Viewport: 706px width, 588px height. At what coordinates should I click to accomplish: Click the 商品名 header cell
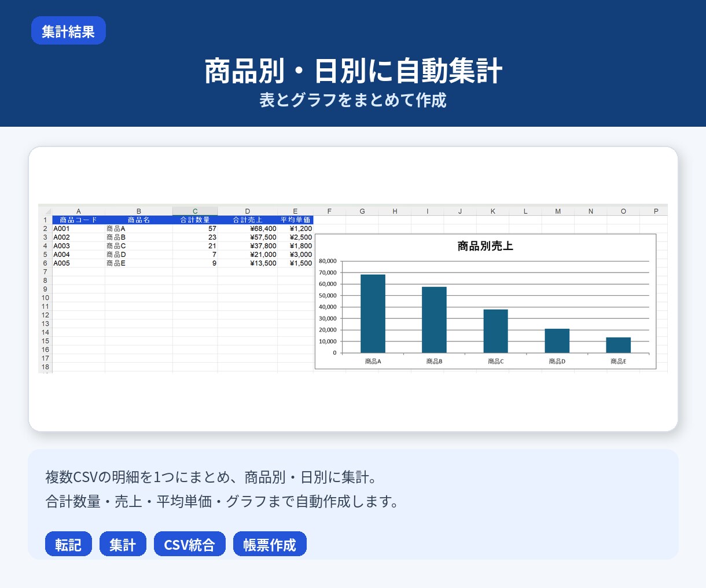click(x=139, y=220)
